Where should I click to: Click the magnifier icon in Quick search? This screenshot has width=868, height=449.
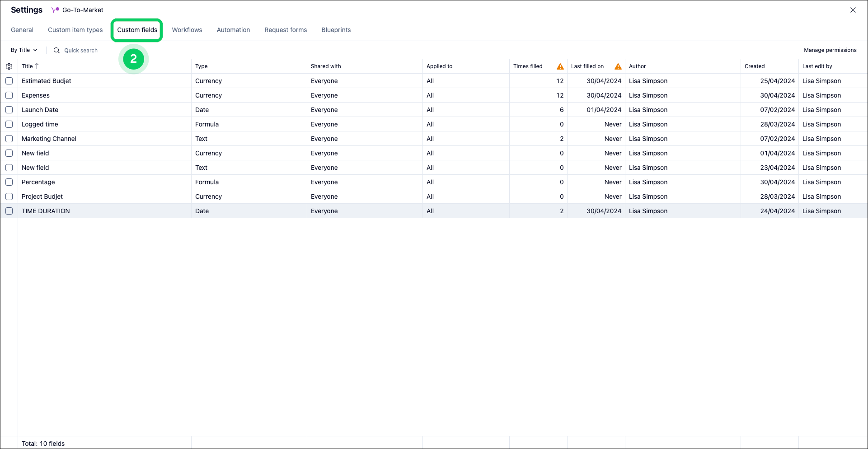(x=56, y=50)
